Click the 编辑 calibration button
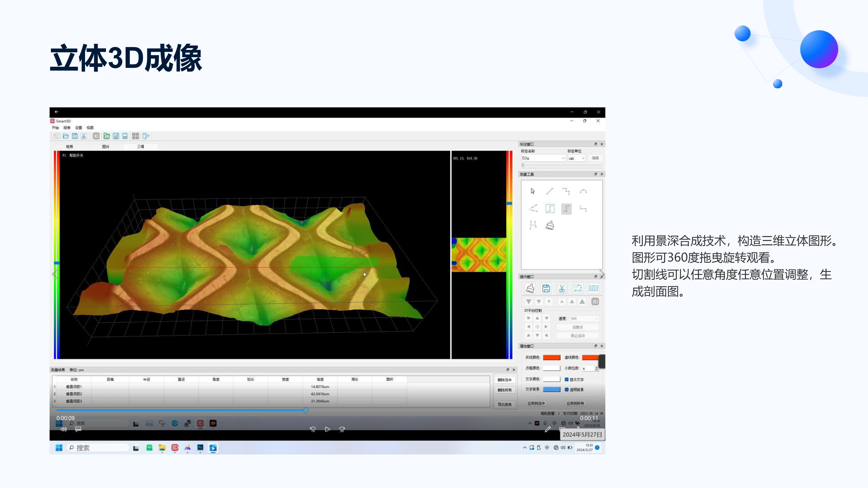This screenshot has width=868, height=488. click(595, 158)
